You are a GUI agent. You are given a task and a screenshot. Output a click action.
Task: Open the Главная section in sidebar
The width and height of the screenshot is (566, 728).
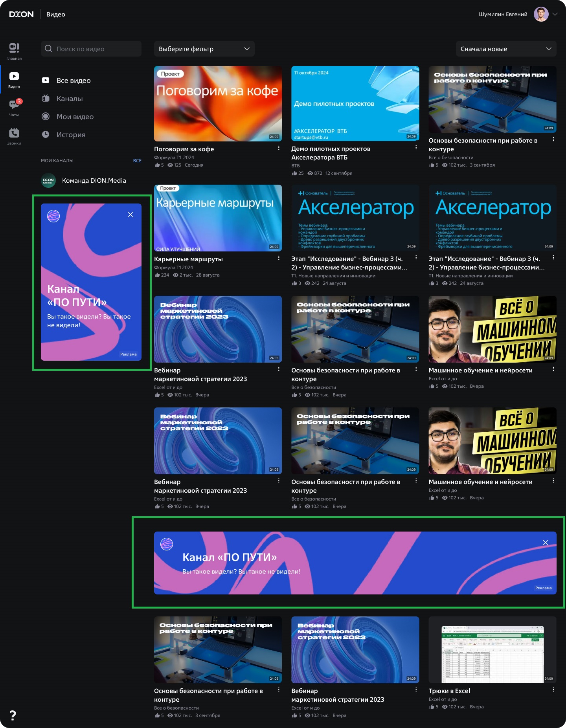point(14,51)
